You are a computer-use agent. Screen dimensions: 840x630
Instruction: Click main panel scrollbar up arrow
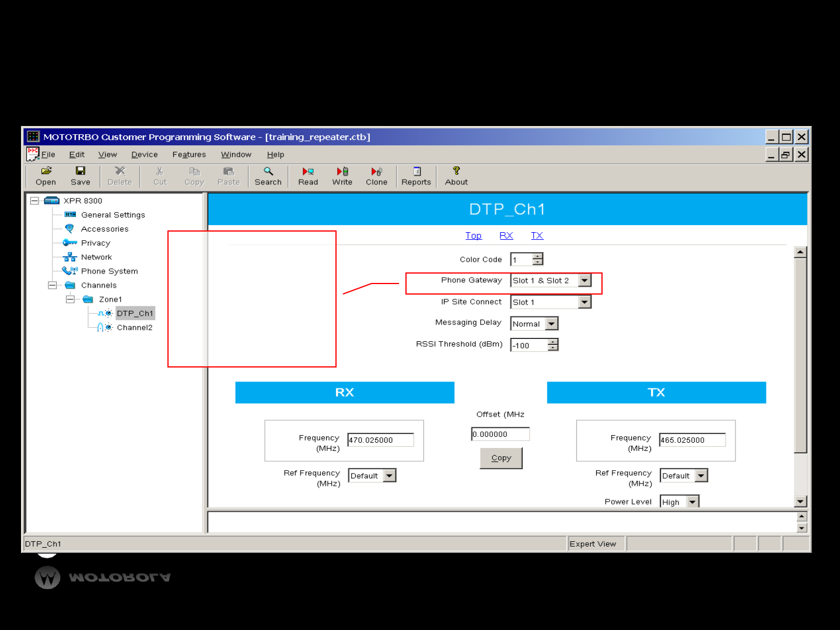[800, 252]
